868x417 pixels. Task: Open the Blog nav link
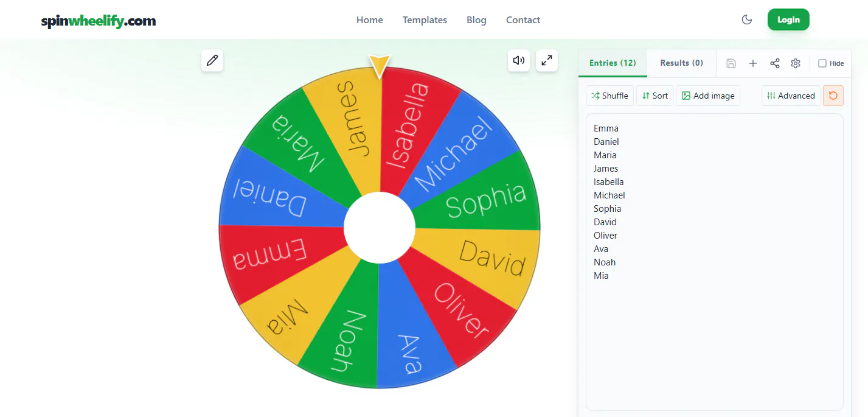coord(476,20)
